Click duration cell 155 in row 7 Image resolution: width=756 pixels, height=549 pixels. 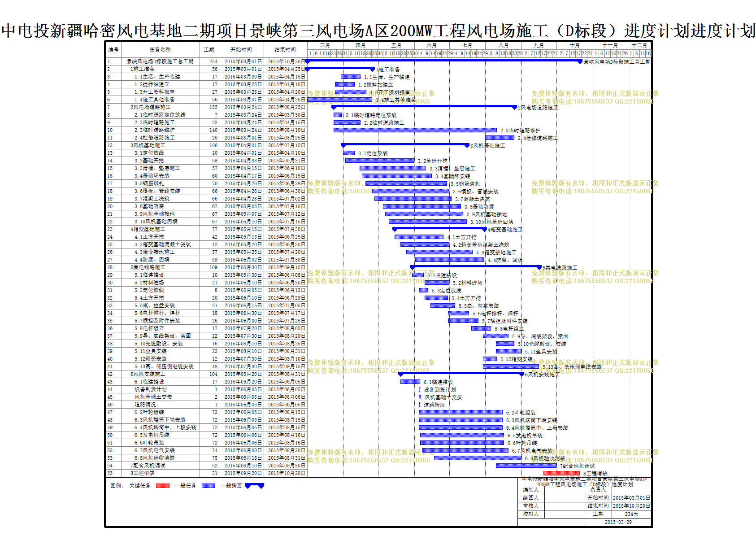209,107
